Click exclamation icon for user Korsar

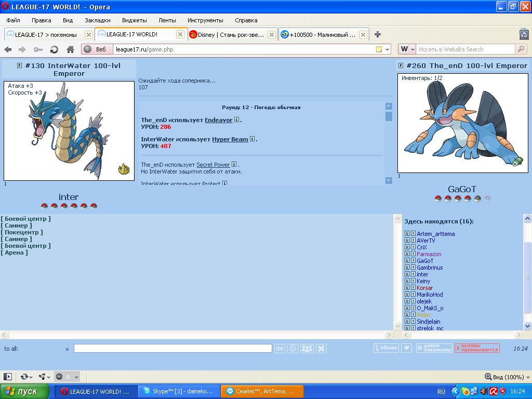tap(413, 288)
